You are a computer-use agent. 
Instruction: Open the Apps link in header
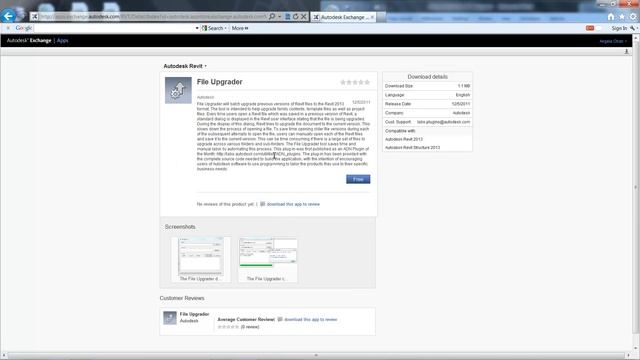[x=62, y=40]
